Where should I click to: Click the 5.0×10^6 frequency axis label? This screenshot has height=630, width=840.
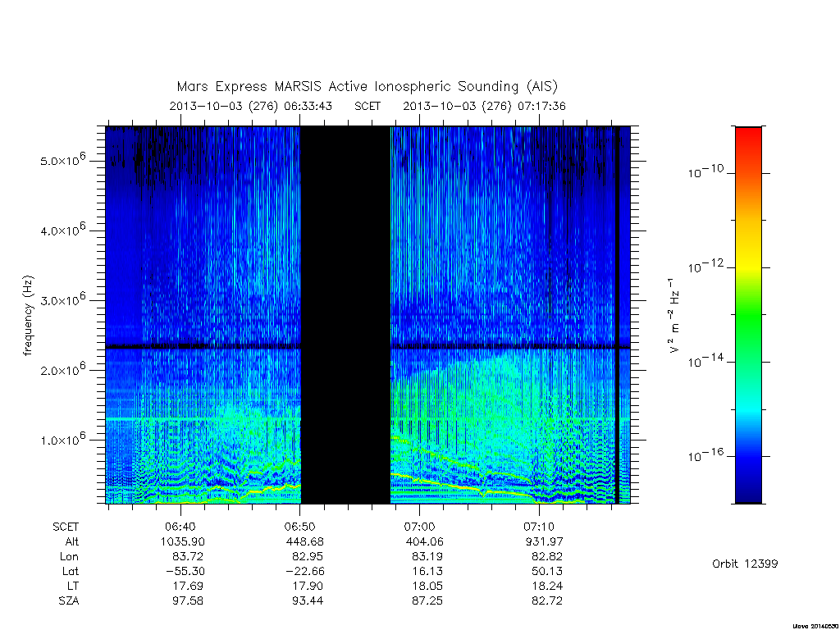[62, 160]
